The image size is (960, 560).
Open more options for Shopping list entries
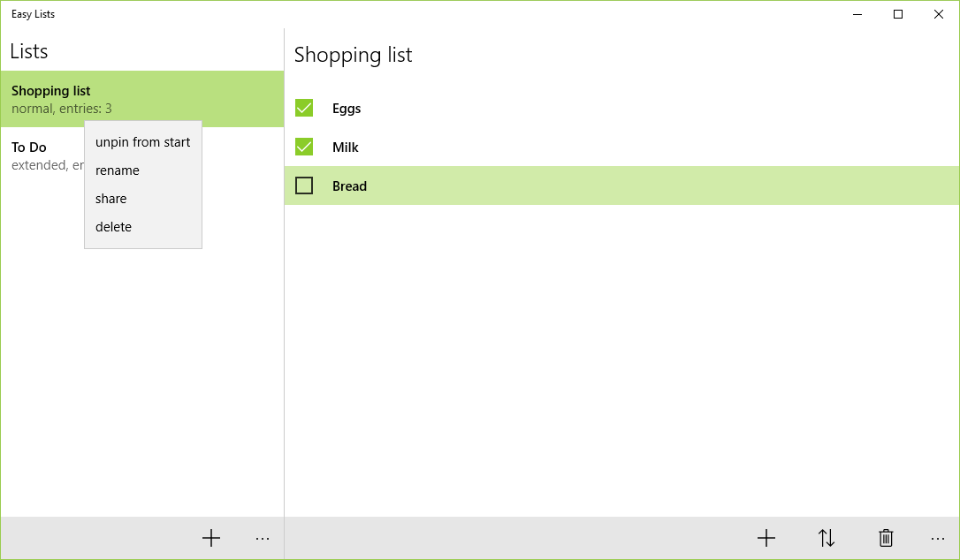pos(938,538)
